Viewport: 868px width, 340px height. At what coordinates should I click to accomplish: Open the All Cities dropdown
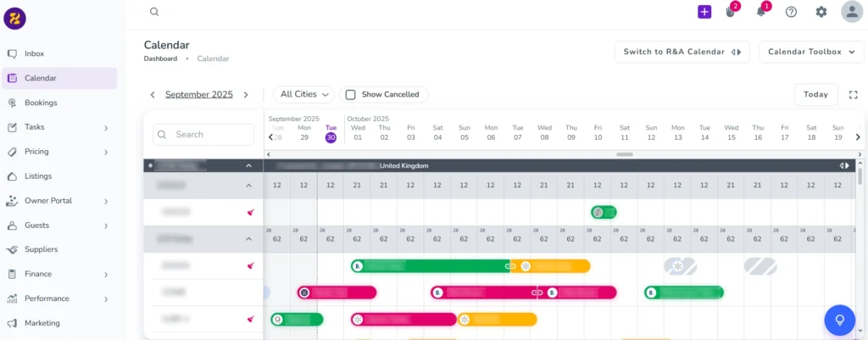click(x=304, y=95)
